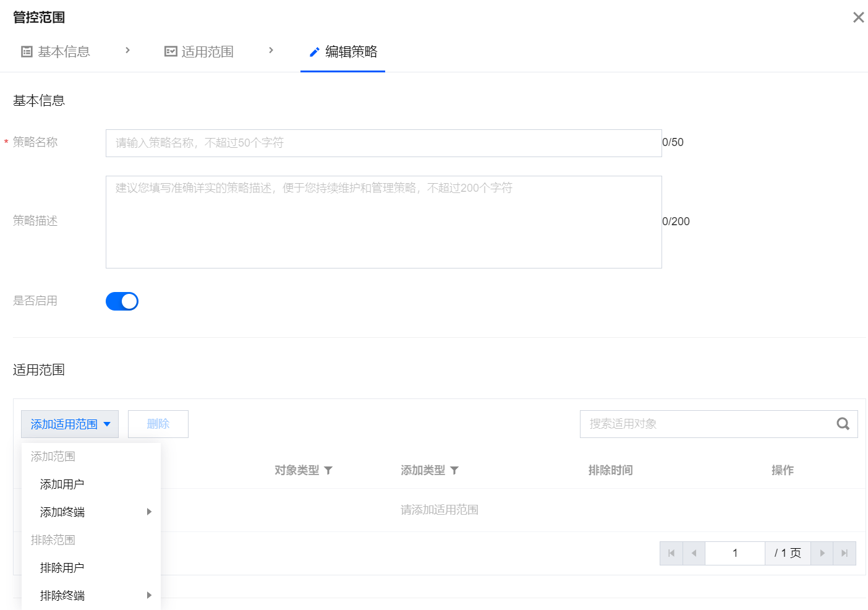Click the 删除 button
The image size is (868, 610).
(x=158, y=424)
